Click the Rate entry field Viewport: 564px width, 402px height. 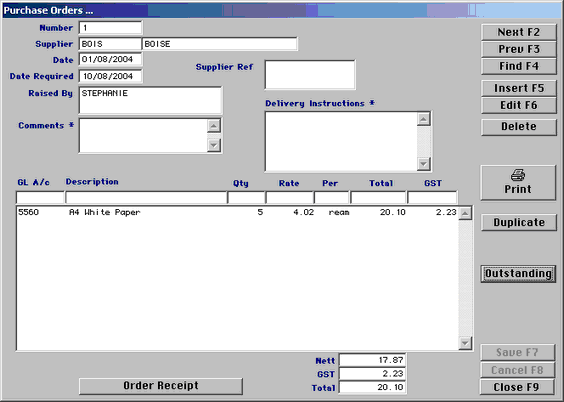(x=290, y=197)
